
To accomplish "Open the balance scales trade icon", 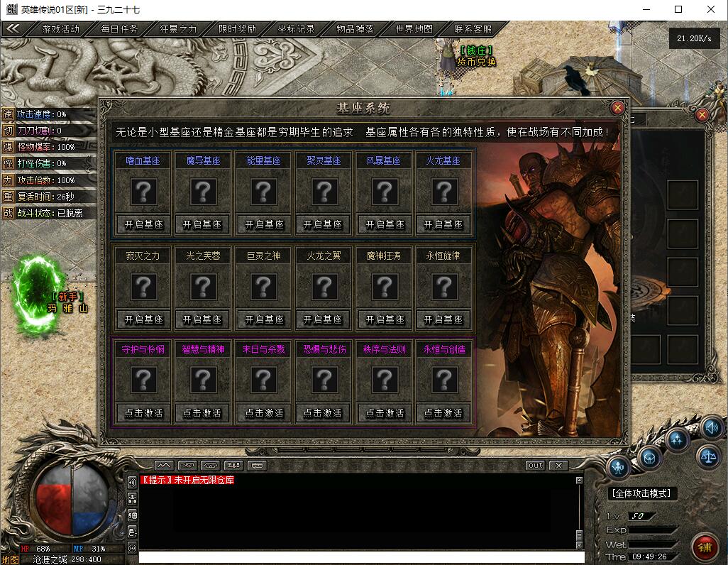I will 707,456.
